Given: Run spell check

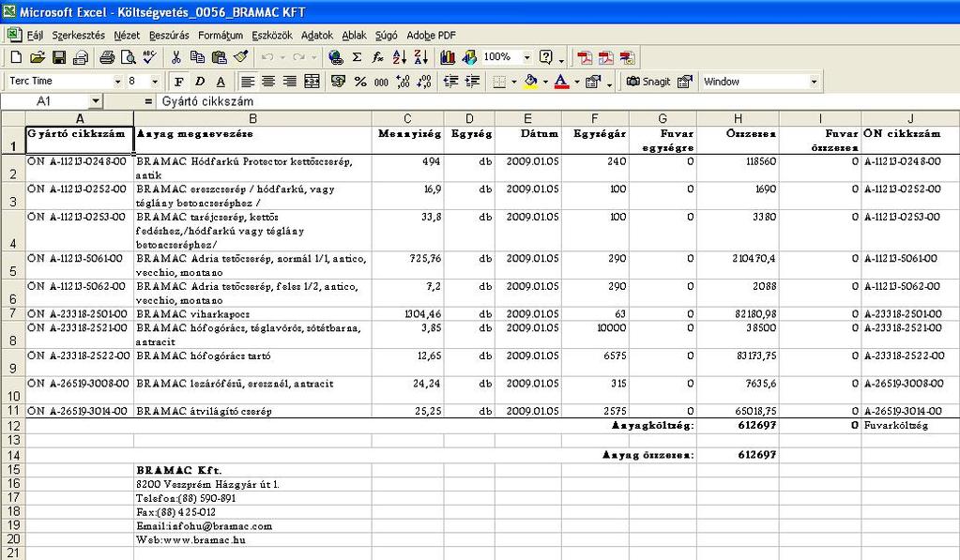Looking at the screenshot, I should [149, 57].
